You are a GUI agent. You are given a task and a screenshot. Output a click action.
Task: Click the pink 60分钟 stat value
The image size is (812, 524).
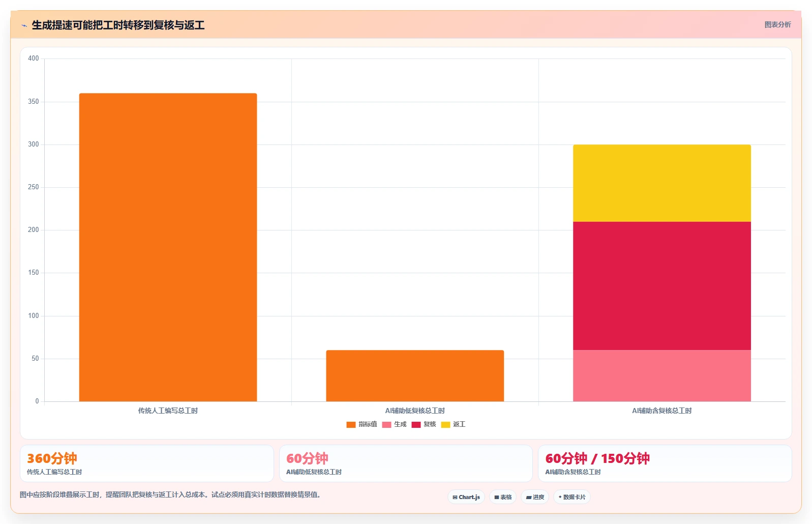tap(307, 458)
